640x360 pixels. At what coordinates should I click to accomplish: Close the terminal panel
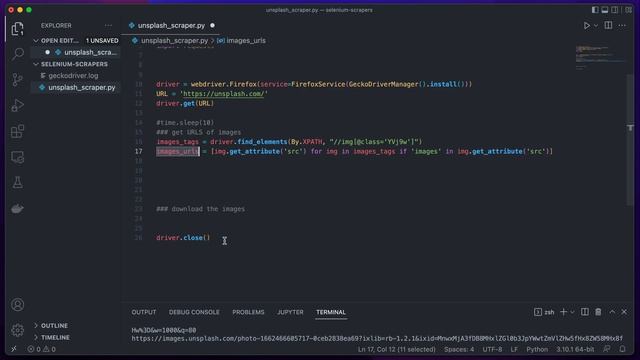pos(624,312)
